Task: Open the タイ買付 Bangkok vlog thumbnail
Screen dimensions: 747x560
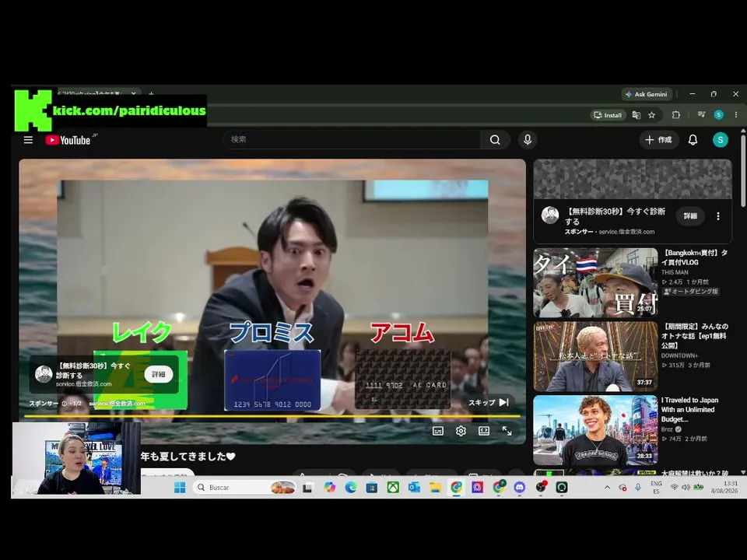Action: (595, 282)
